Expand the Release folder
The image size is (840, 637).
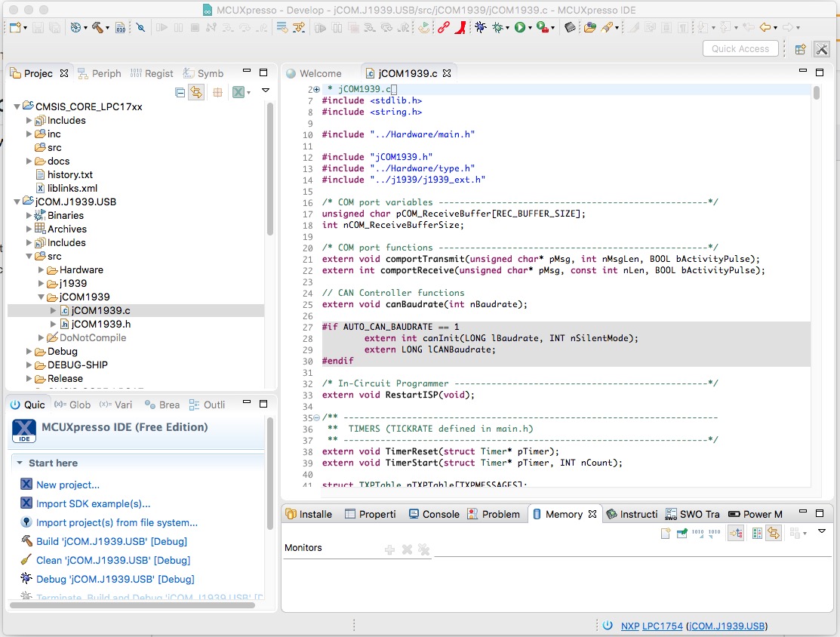point(30,379)
